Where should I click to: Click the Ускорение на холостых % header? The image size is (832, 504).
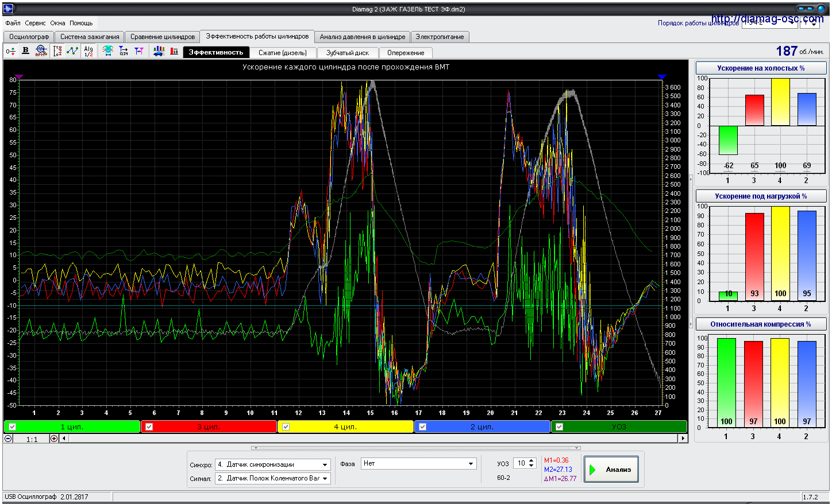coord(761,68)
